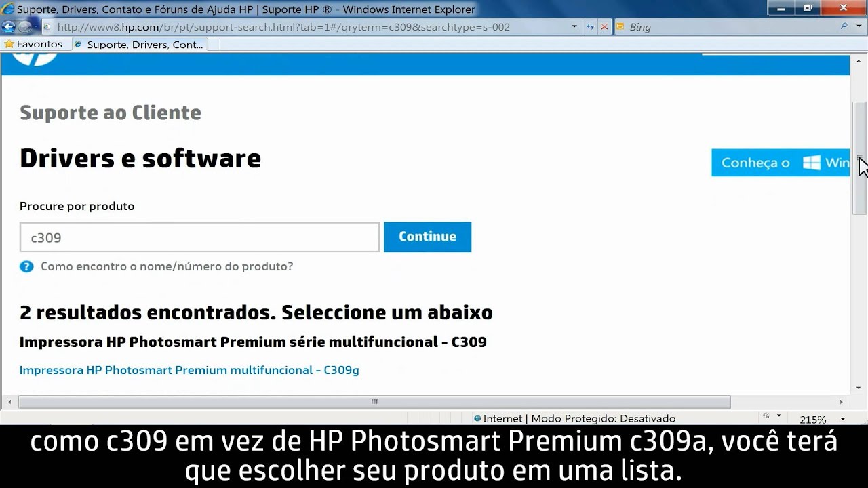This screenshot has height=488, width=868.
Task: Click the Drivers e software heading
Action: coord(140,158)
